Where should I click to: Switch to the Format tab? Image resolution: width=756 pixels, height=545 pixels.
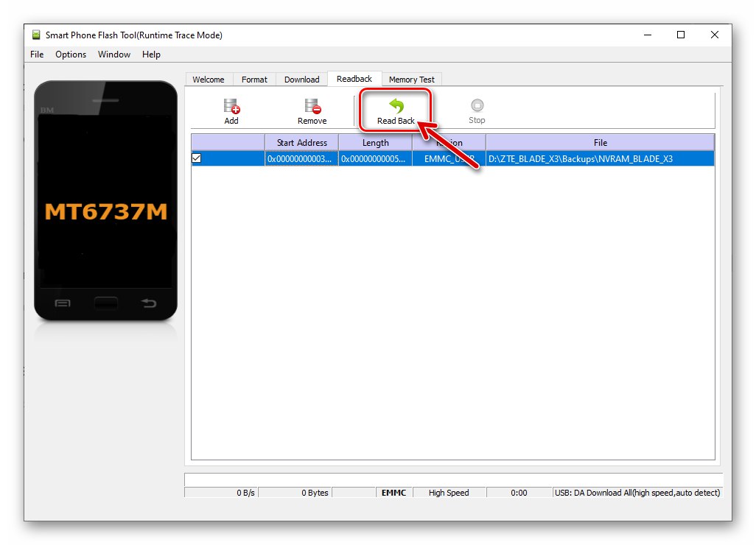(x=254, y=80)
